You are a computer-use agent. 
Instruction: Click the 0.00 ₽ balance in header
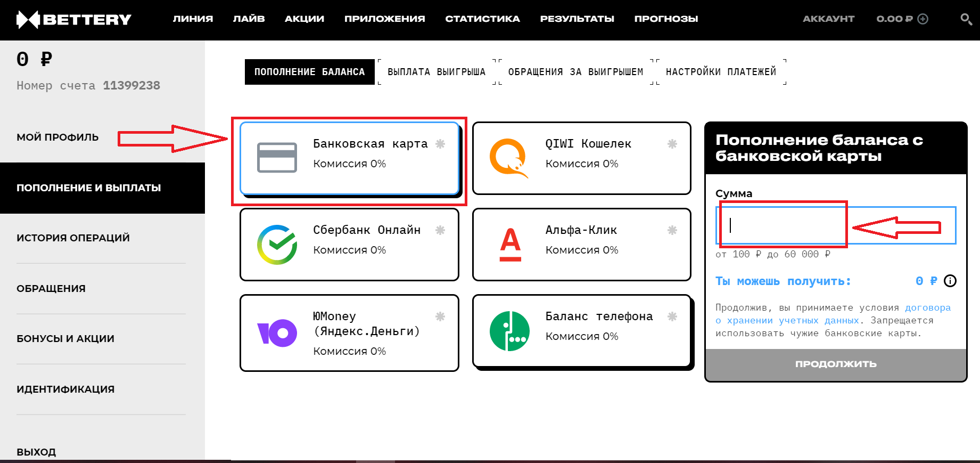click(x=894, y=19)
